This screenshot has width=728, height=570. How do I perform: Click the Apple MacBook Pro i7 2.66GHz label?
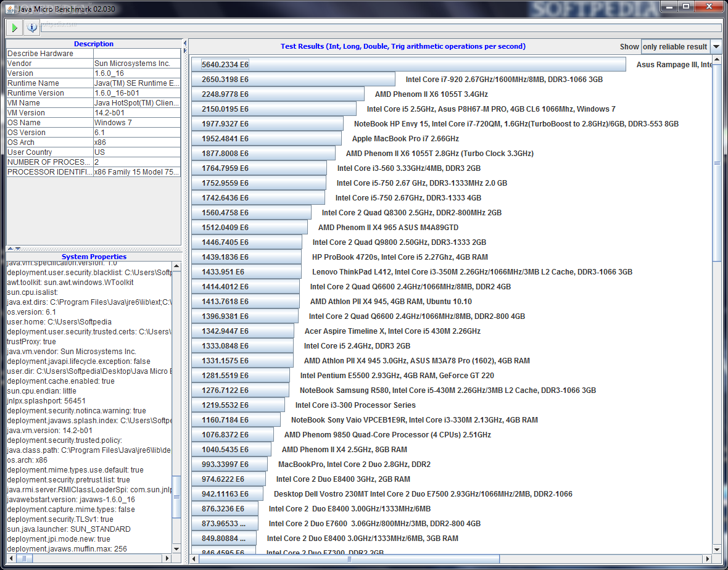pos(405,138)
